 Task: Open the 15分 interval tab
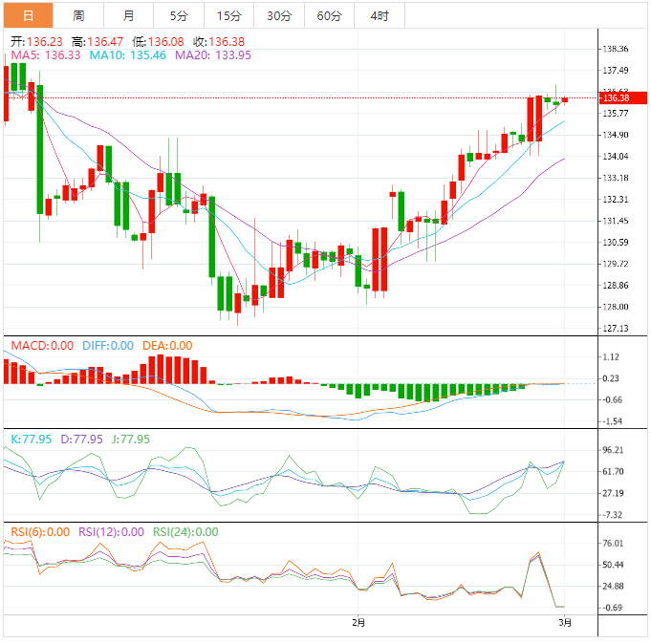tap(229, 15)
